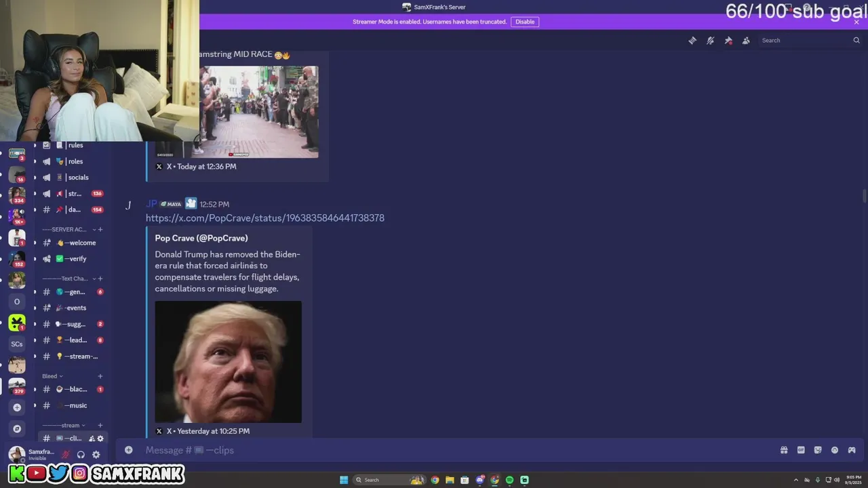
Task: Open the GIF picker
Action: pyautogui.click(x=801, y=450)
